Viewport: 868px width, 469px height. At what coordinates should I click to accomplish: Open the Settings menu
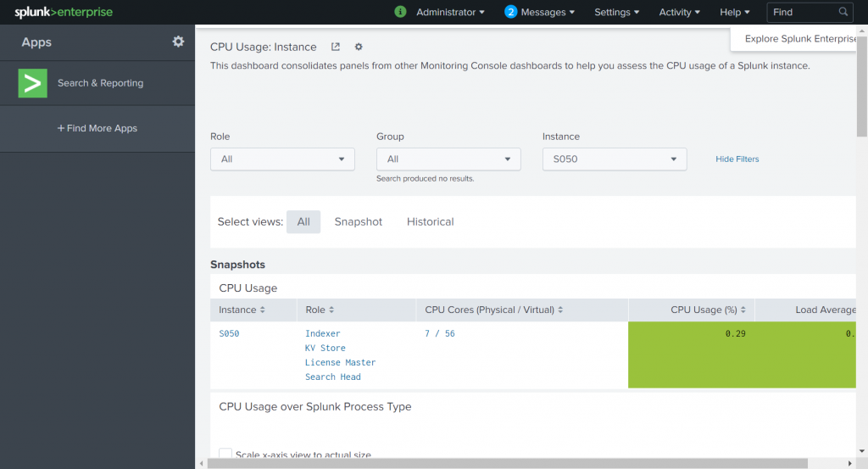[x=617, y=12]
